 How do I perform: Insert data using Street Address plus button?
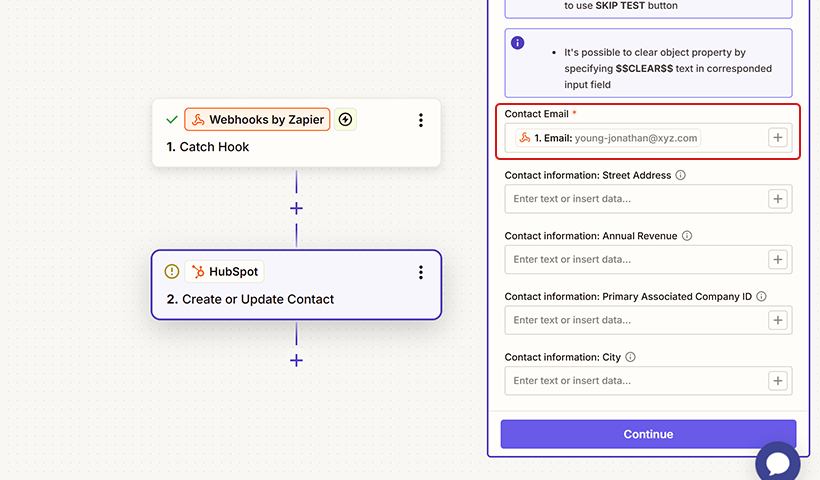(x=778, y=199)
